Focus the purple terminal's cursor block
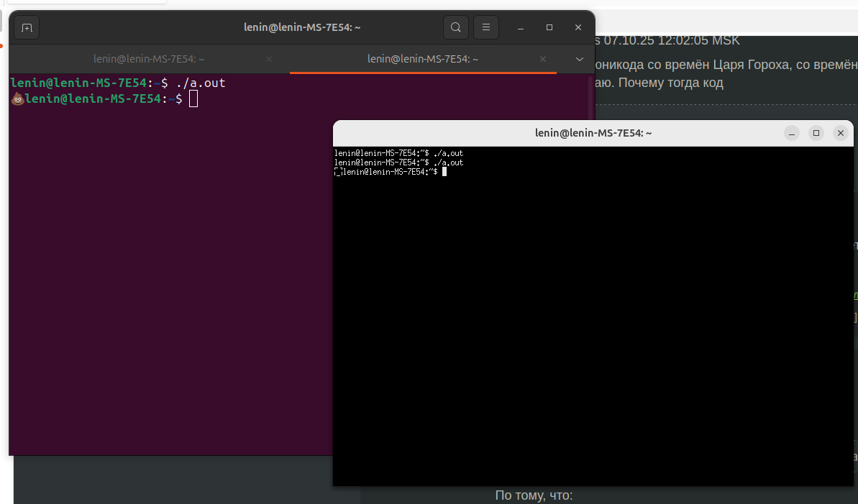Image resolution: width=858 pixels, height=504 pixels. pyautogui.click(x=193, y=99)
